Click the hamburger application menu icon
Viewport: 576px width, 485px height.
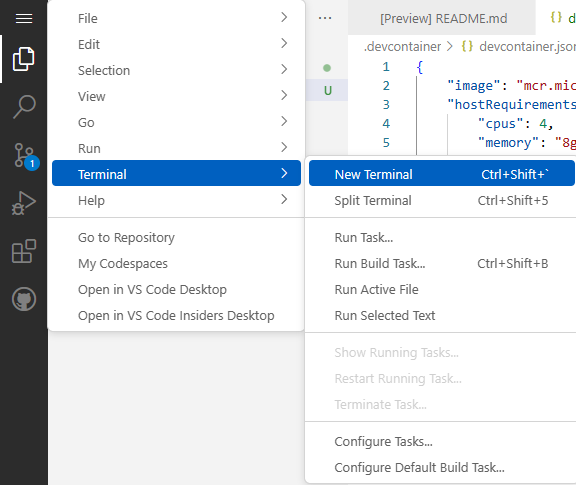pyautogui.click(x=24, y=18)
